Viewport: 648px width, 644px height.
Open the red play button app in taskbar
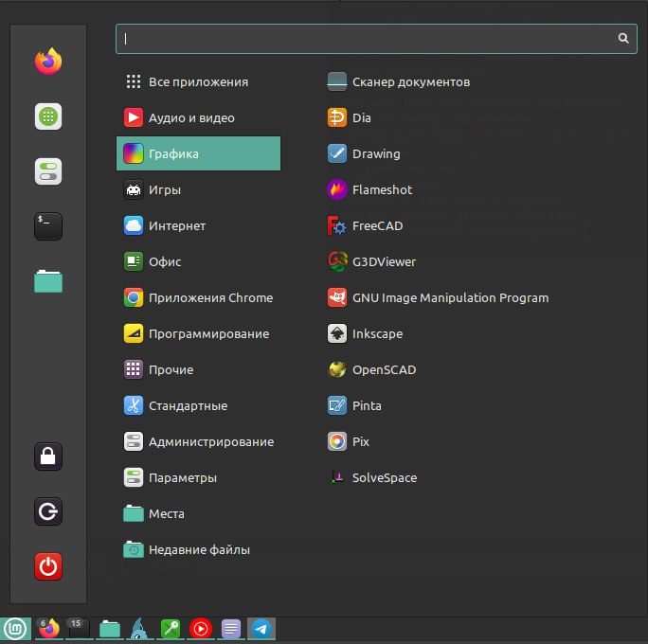point(201,629)
